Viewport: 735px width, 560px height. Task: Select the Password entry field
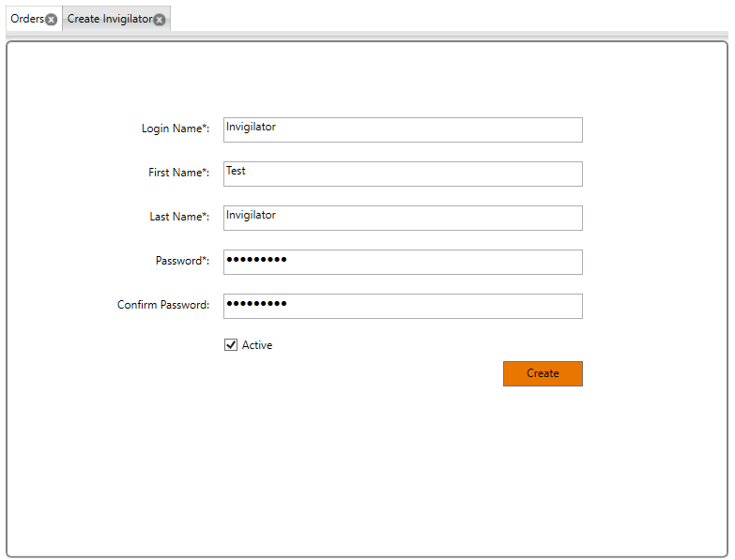(x=403, y=262)
